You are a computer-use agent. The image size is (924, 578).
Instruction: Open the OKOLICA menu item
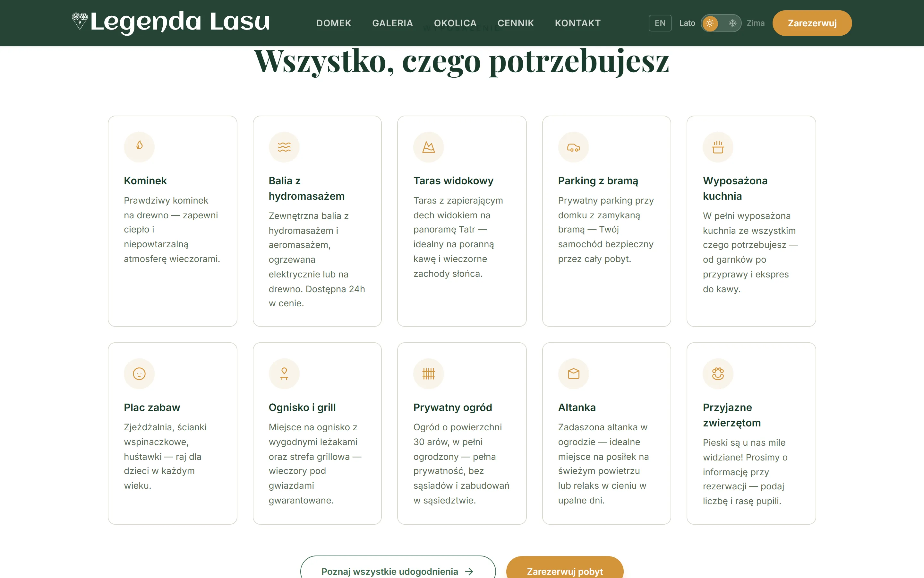click(455, 23)
